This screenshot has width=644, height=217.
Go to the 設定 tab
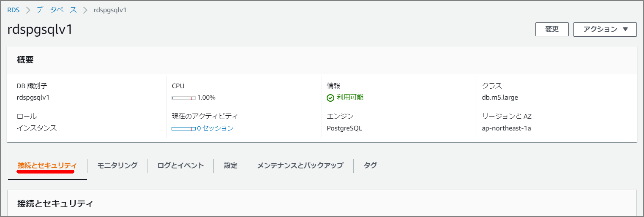(x=231, y=165)
